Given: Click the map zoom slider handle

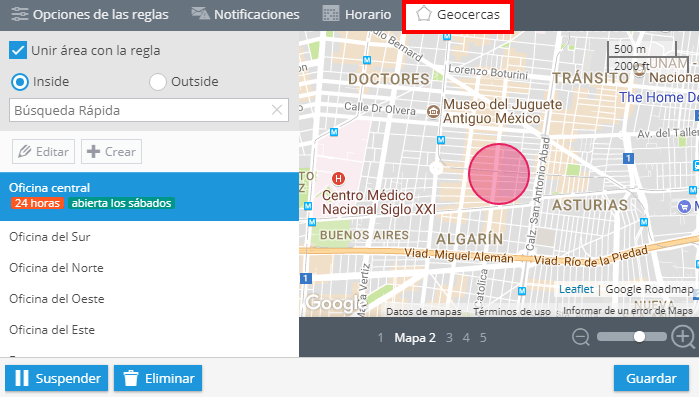Looking at the screenshot, I should pos(639,336).
